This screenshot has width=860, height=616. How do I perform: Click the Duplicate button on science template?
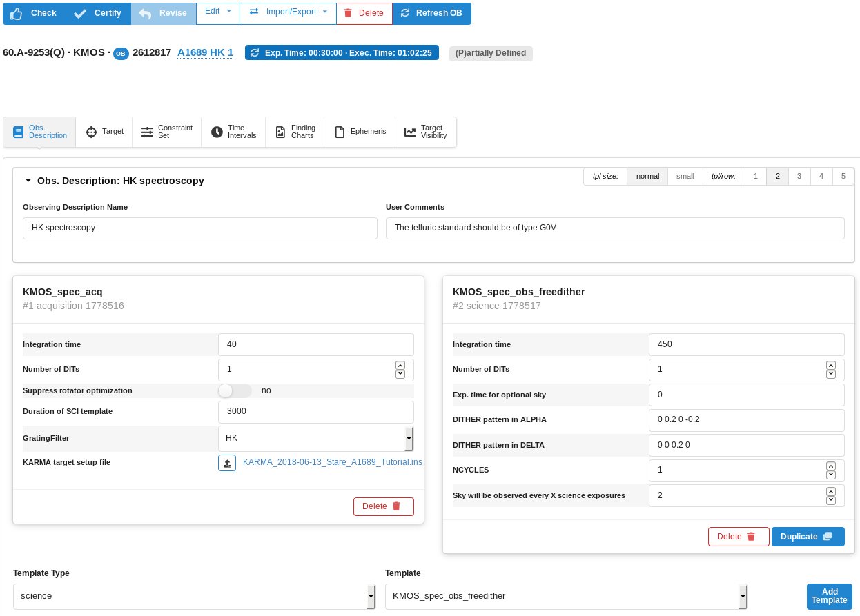tap(808, 537)
